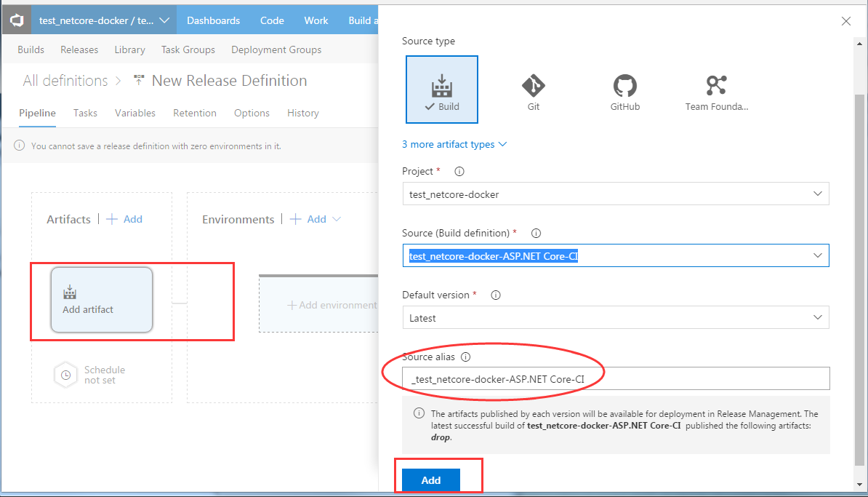Expand 3 more artifact types

[x=454, y=145]
